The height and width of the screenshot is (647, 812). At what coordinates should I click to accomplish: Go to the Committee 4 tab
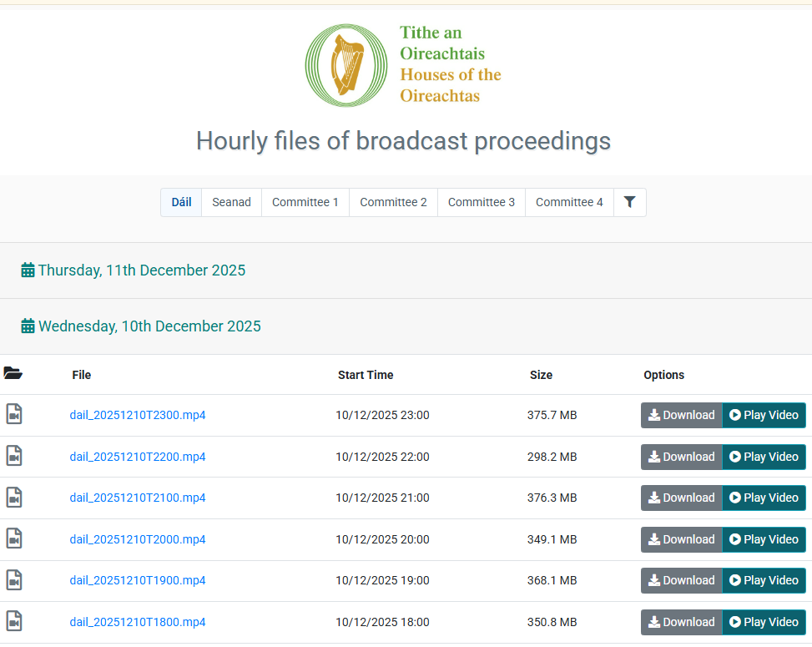click(569, 202)
